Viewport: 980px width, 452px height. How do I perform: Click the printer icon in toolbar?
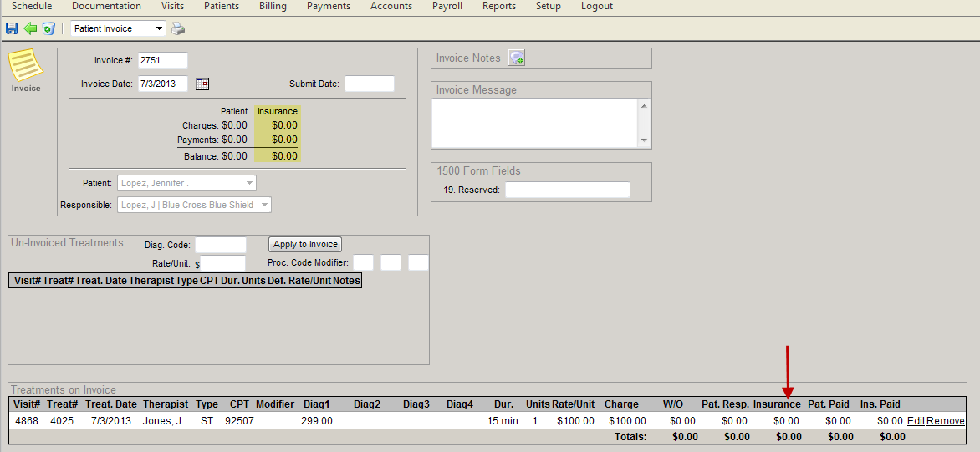[x=178, y=28]
